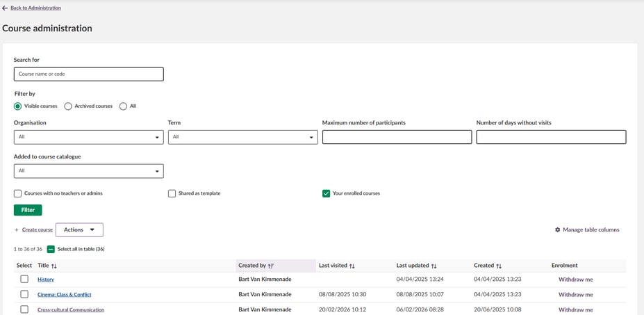644x315 pixels.
Task: Open the Added to course catalogue dropdown
Action: (88, 171)
